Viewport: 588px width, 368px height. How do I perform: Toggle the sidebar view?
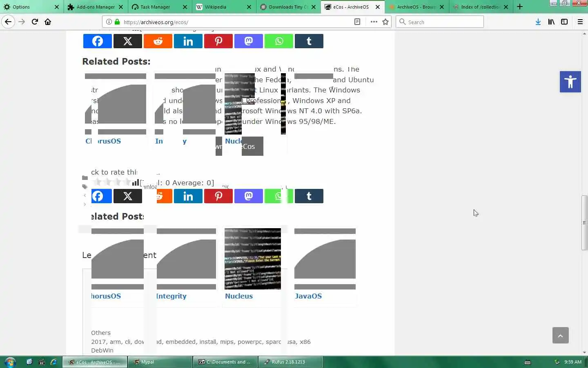564,22
